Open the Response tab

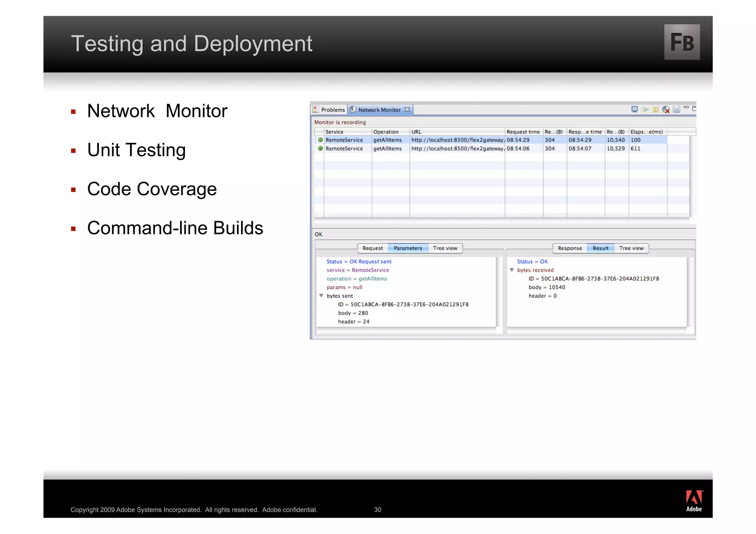pyautogui.click(x=570, y=248)
